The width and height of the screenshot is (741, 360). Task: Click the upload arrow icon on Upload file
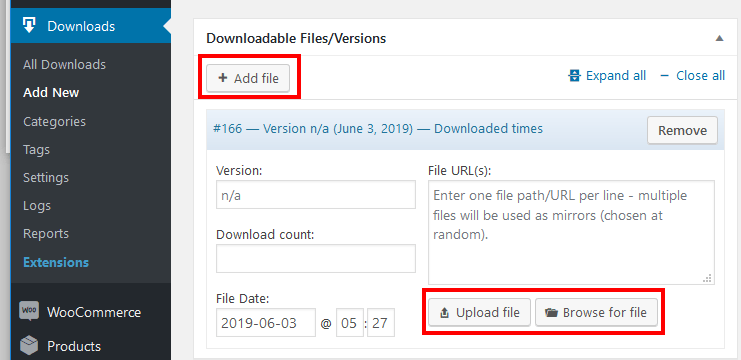[x=444, y=312]
